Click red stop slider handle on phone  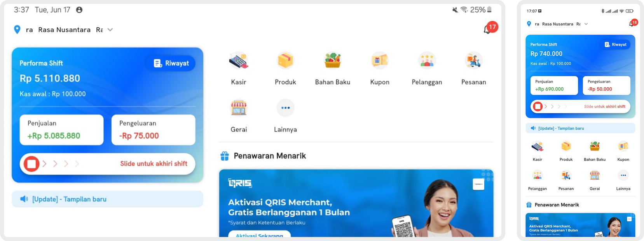pyautogui.click(x=538, y=106)
